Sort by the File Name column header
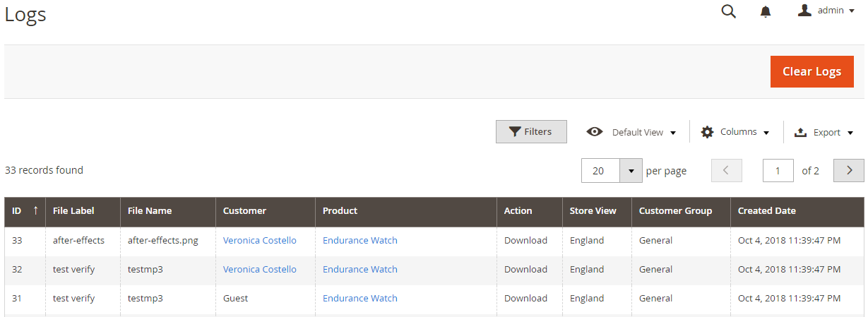Viewport: 868px width, 317px height. click(x=150, y=210)
